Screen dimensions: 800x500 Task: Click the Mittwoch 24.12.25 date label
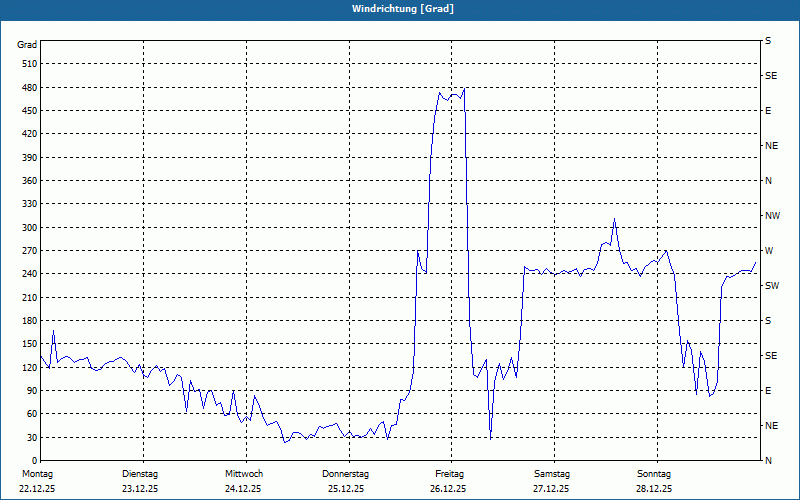click(243, 481)
